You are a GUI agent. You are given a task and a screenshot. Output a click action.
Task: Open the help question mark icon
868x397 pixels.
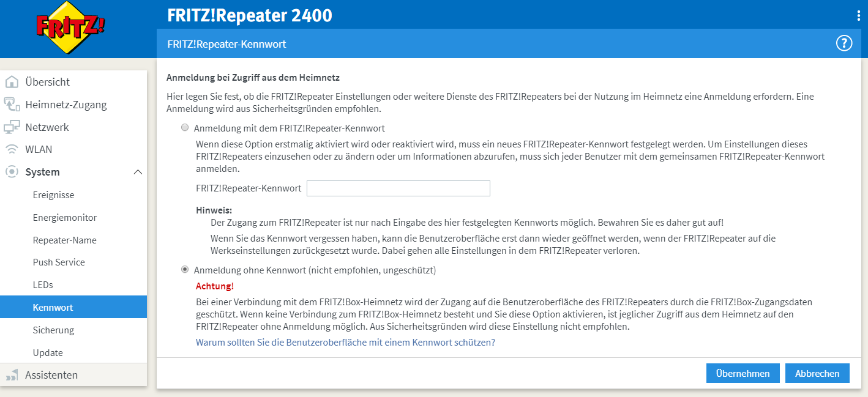click(844, 43)
